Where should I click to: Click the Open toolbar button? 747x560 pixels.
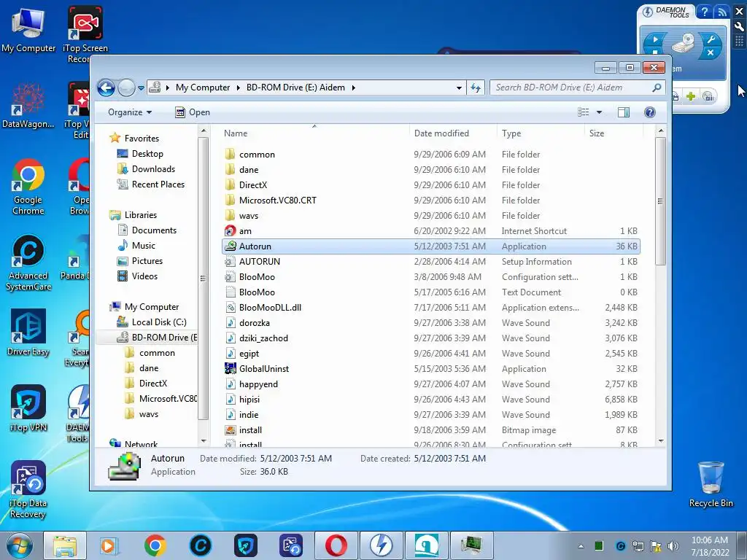coord(193,112)
